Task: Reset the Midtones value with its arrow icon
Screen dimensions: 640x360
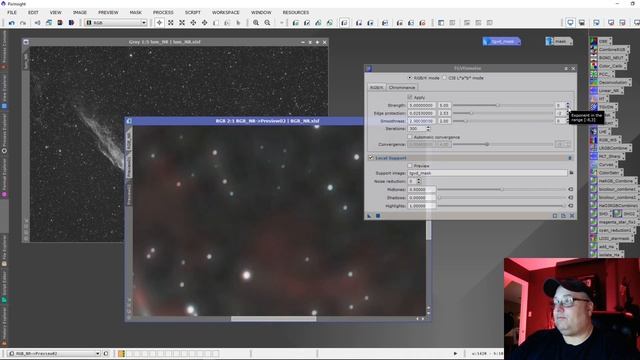Action: 571,189
